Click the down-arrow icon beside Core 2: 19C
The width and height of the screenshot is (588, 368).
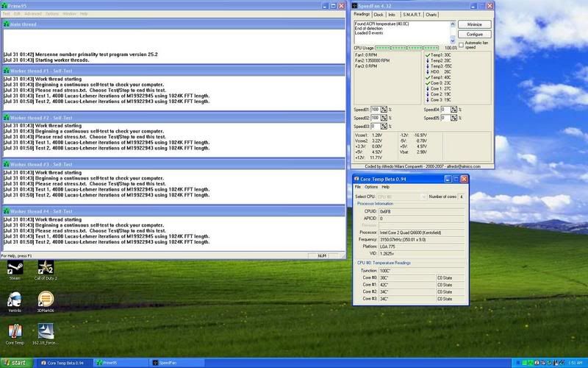pos(428,94)
